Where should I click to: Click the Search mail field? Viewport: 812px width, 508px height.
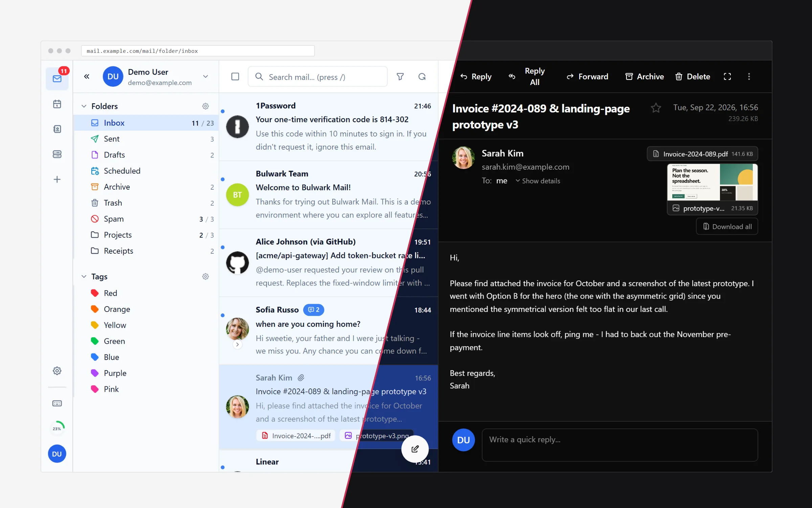coord(318,77)
